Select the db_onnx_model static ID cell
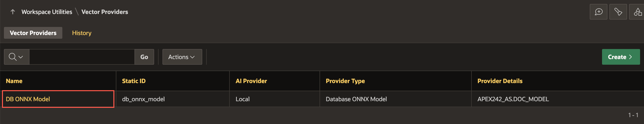 pos(173,99)
